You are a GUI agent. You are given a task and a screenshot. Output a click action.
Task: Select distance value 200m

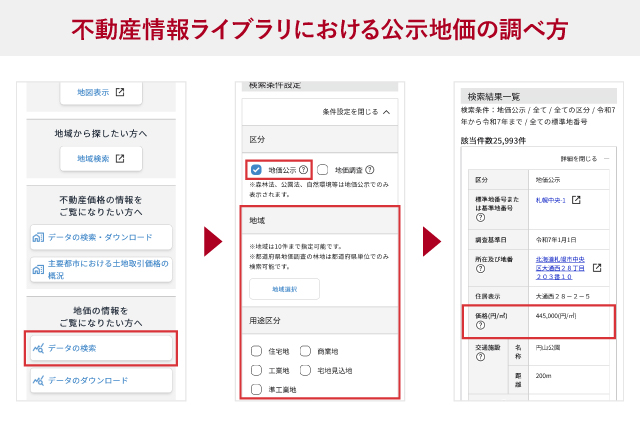[x=543, y=376]
